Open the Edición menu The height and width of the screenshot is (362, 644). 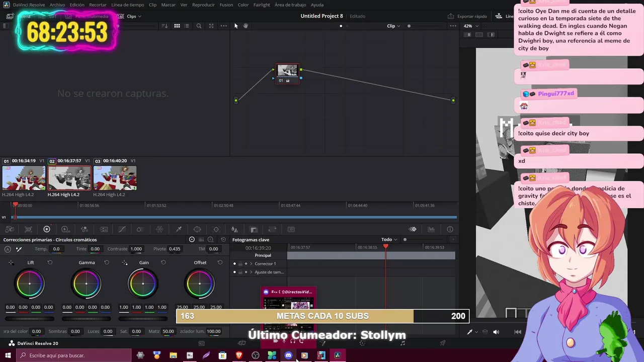pos(77,5)
